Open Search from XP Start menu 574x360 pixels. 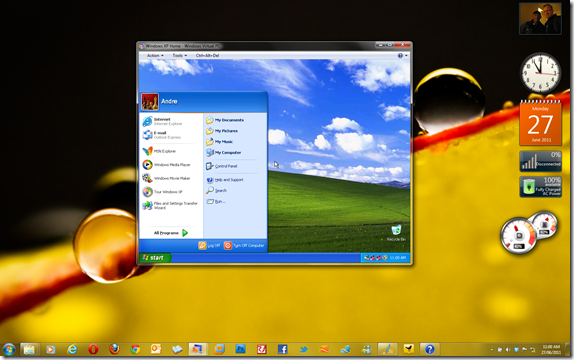coord(216,190)
